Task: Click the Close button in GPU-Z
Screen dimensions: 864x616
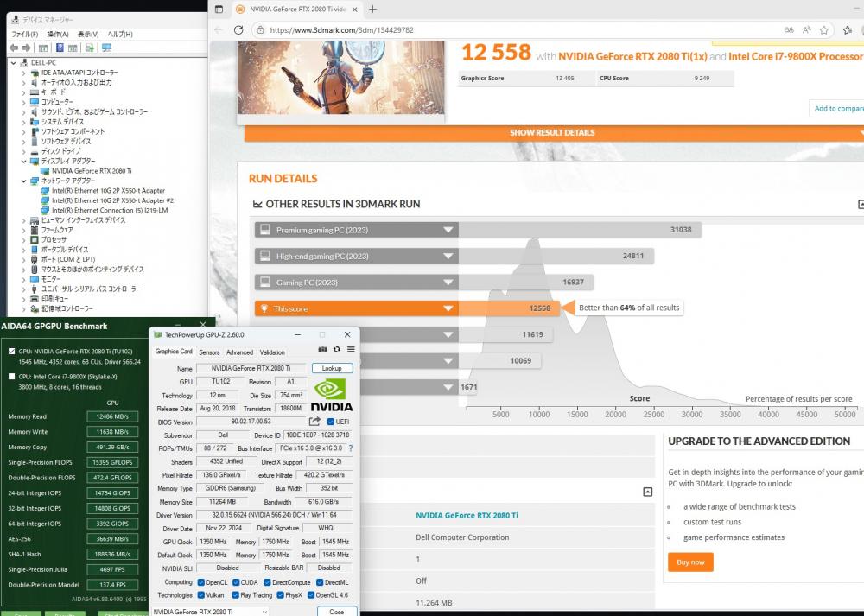Action: tap(337, 612)
